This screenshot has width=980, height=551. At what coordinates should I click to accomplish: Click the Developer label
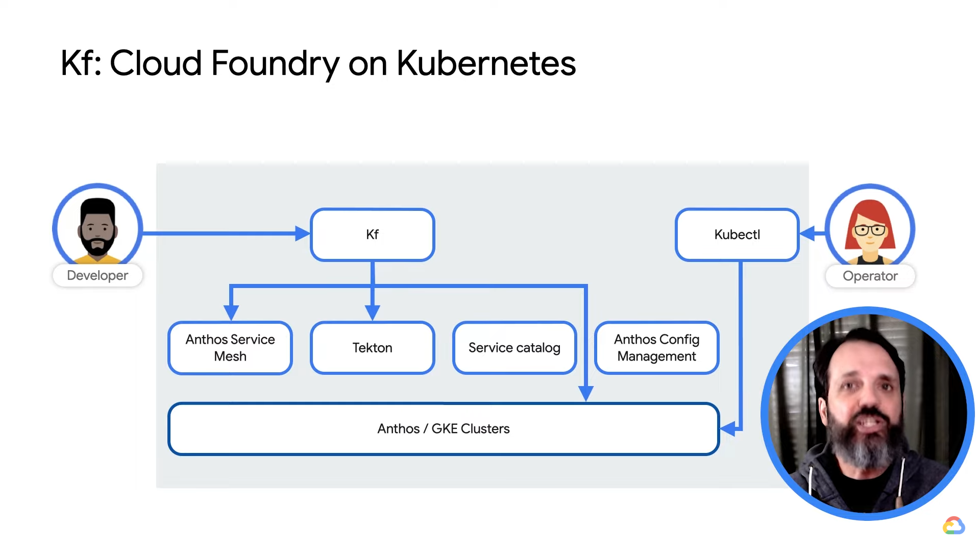click(x=97, y=275)
